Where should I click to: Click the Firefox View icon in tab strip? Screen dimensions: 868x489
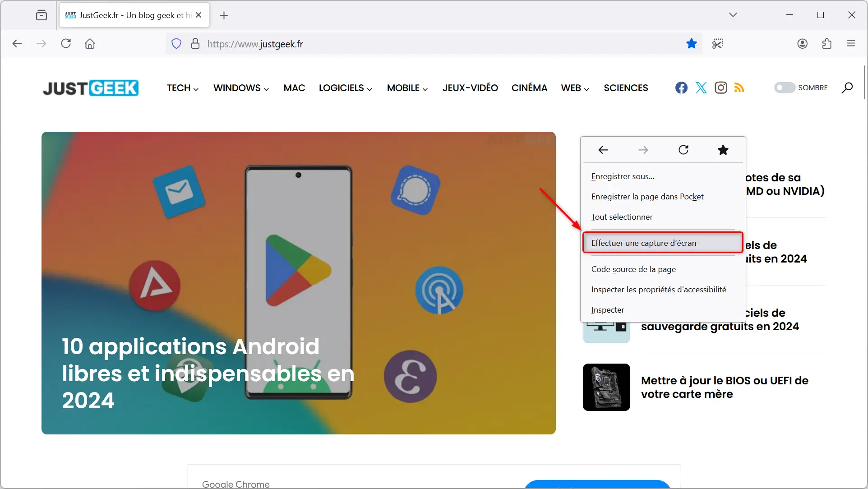pyautogui.click(x=42, y=15)
